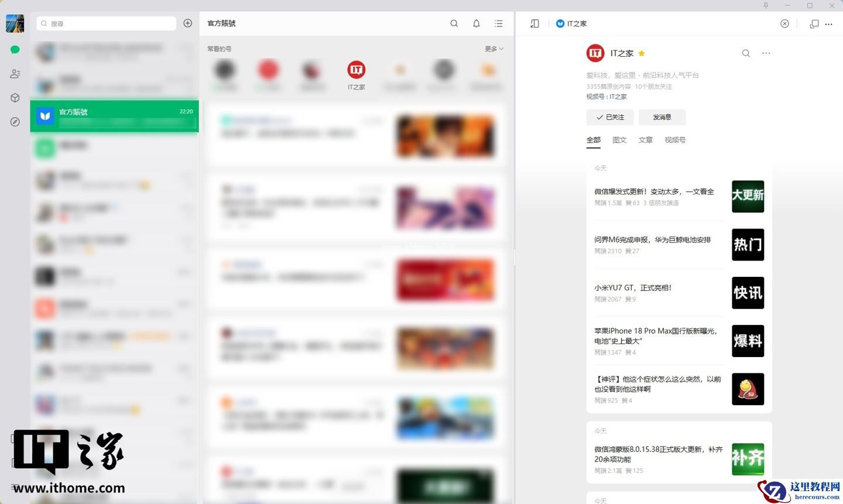Click the 官方賬號 title in the middle panel header

(221, 23)
